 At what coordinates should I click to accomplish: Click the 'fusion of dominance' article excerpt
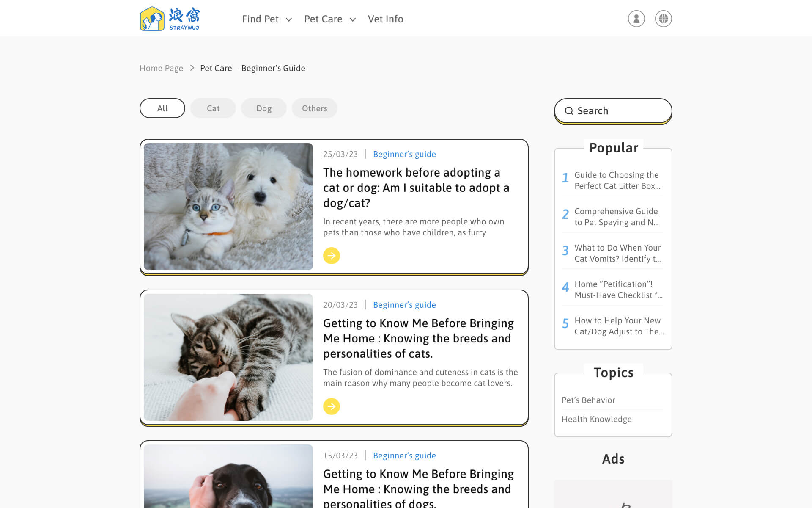pos(420,378)
